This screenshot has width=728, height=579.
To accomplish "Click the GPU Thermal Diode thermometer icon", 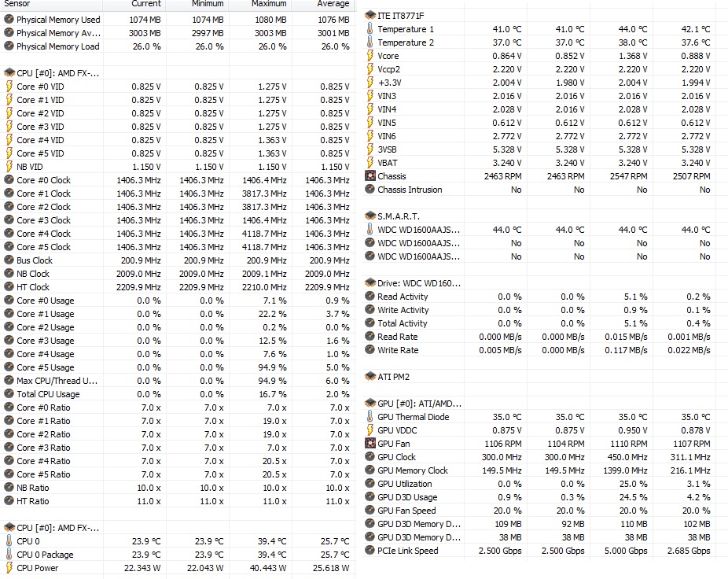I will pos(370,417).
